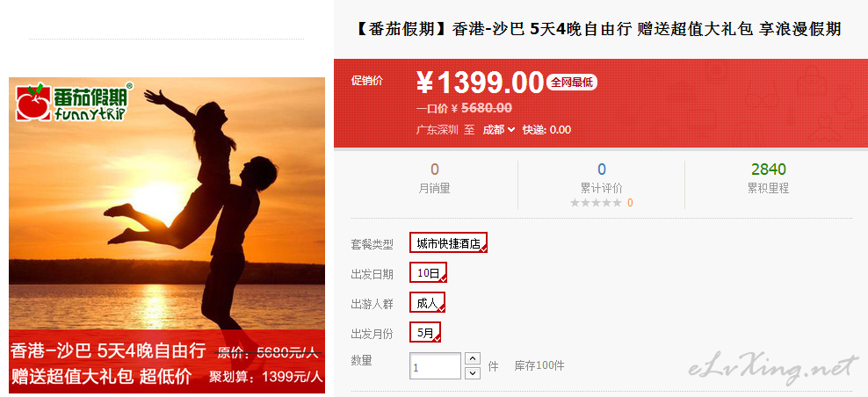
Task: Select the 成人 traveler group option
Action: point(427,303)
